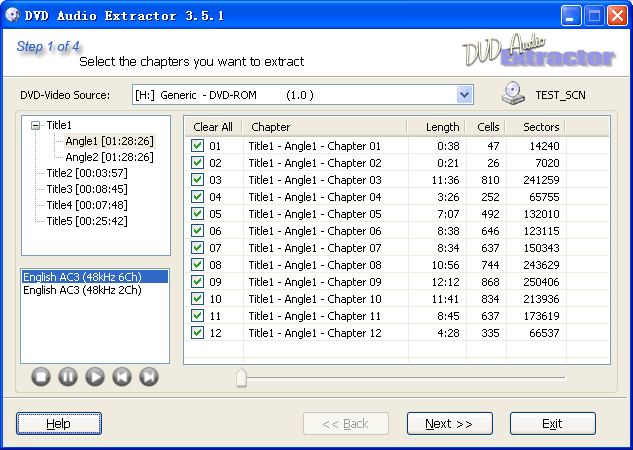Proceed with the Next >> button
633x450 pixels.
click(x=449, y=423)
